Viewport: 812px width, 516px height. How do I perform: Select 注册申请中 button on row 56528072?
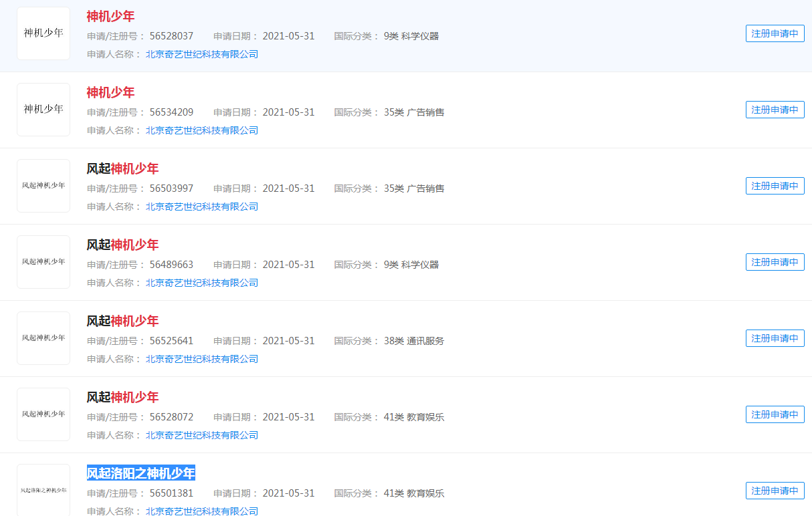pos(775,414)
